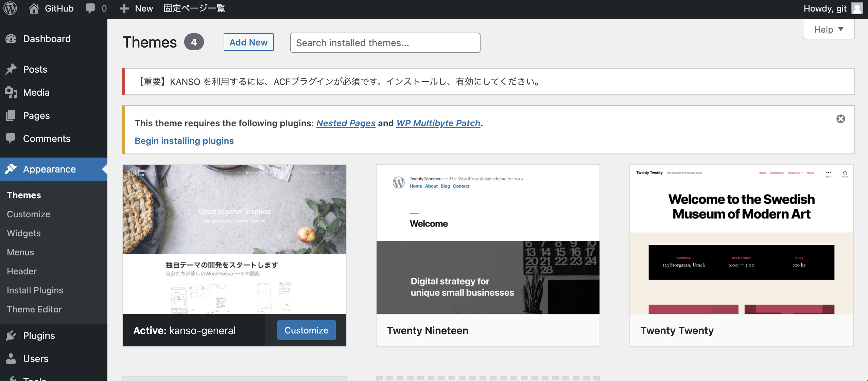The height and width of the screenshot is (381, 868).
Task: Click the Plugins plug icon
Action: (11, 335)
